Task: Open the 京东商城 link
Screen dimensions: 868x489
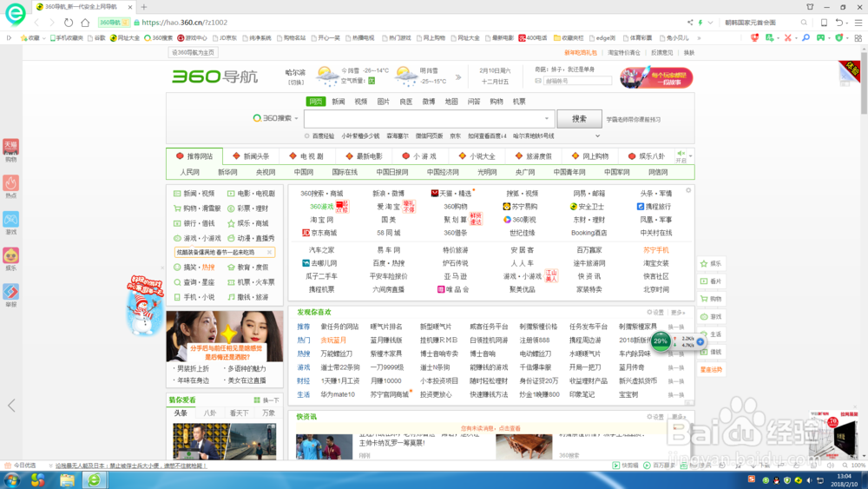Action: (x=319, y=233)
